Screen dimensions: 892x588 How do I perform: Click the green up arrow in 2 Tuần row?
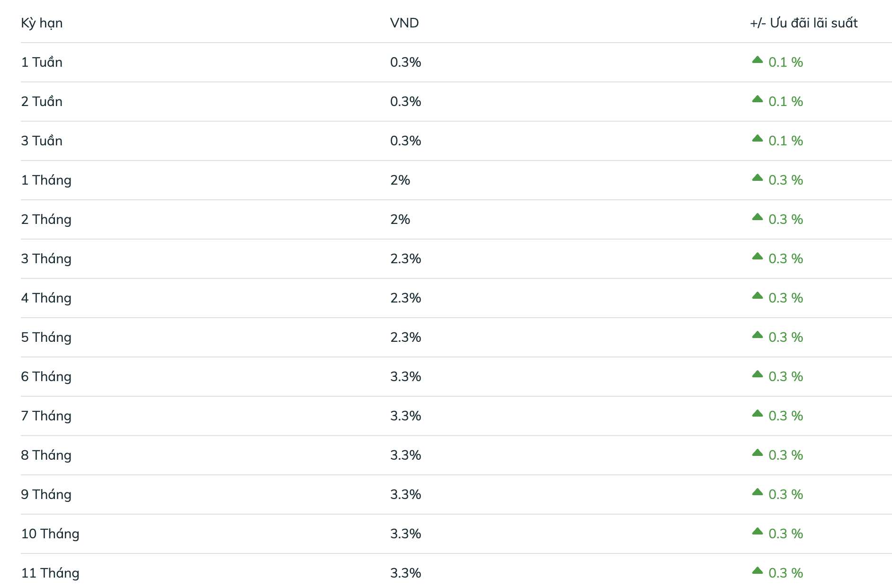point(757,99)
